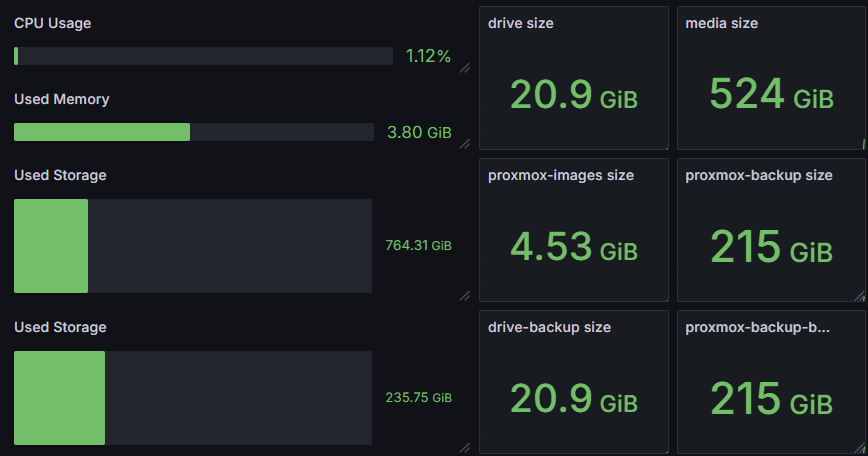Click 215 GiB in proxmox-backup size panel

coord(772,246)
